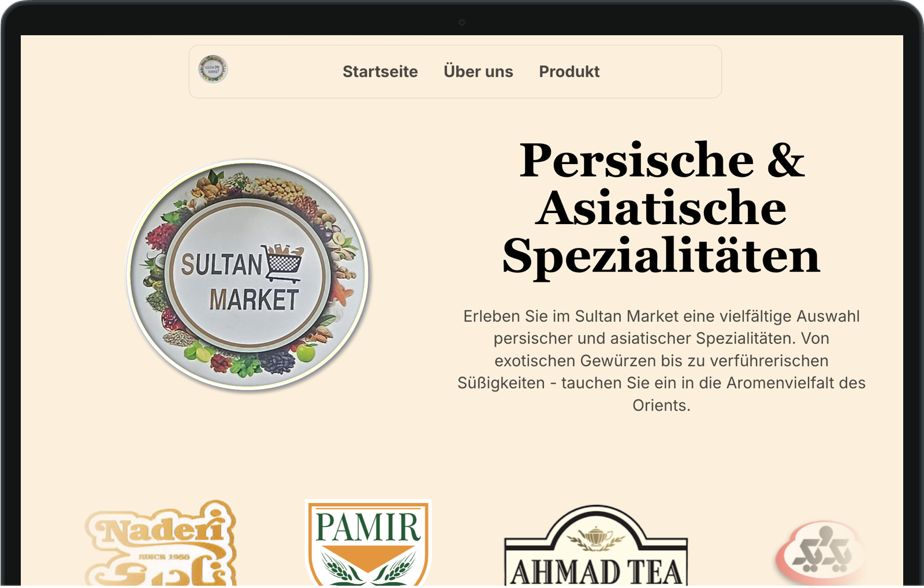Click the small Sultan Market logo in navbar
Screen dimensions: 924x588
click(213, 69)
